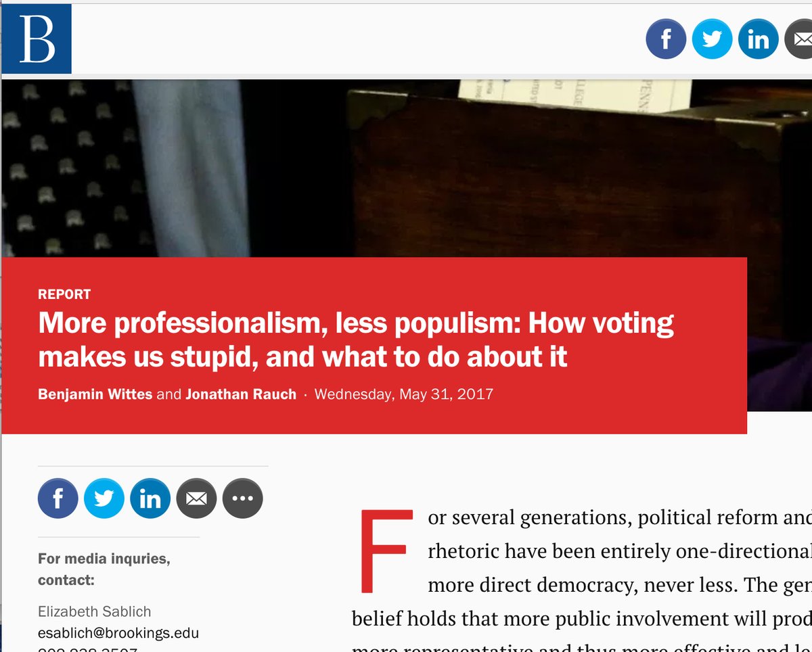The width and height of the screenshot is (812, 652).
Task: Click the Elizabeth Sablich contact name
Action: (x=95, y=611)
